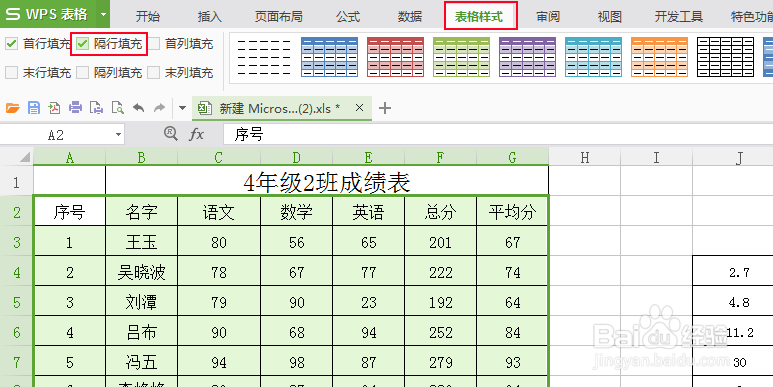Viewport: 773px width, 387px height.
Task: Undo the last action
Action: tap(139, 108)
